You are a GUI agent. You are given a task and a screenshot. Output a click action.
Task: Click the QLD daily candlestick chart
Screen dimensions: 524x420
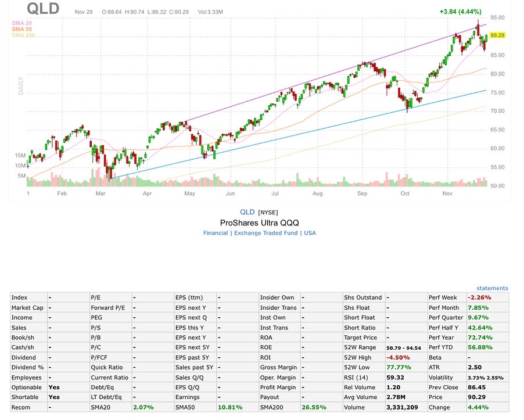[x=257, y=103]
